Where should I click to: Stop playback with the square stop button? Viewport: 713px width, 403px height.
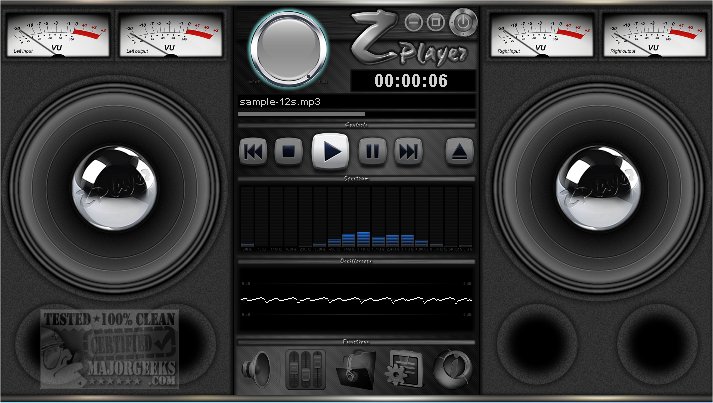coord(289,151)
